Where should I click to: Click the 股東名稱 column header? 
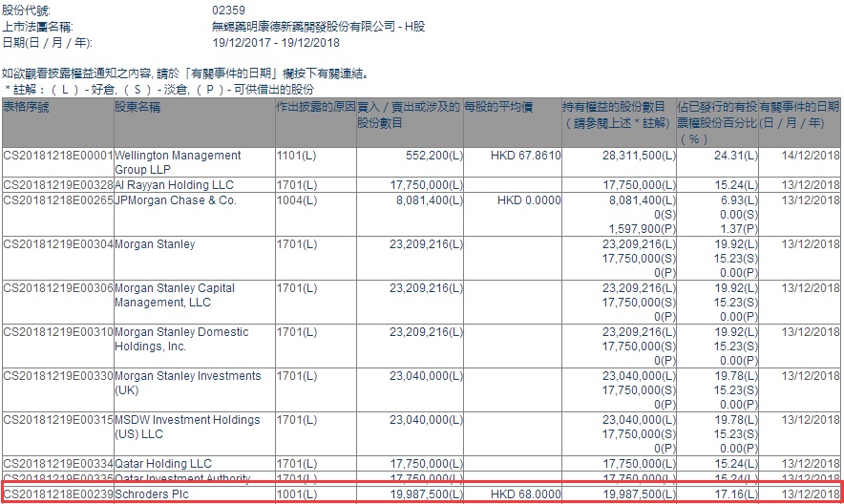tap(137, 107)
